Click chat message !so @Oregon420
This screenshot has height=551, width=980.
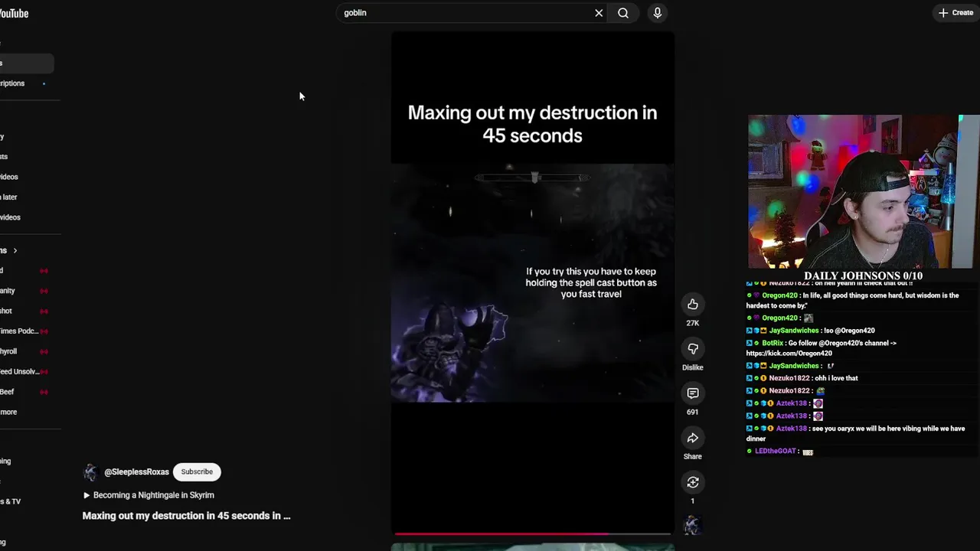tap(851, 331)
